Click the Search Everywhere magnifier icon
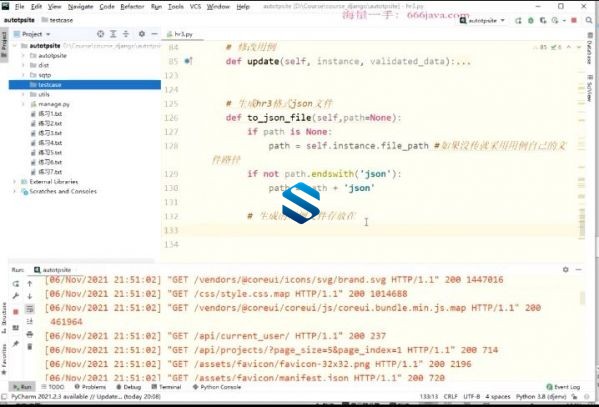 (x=589, y=20)
